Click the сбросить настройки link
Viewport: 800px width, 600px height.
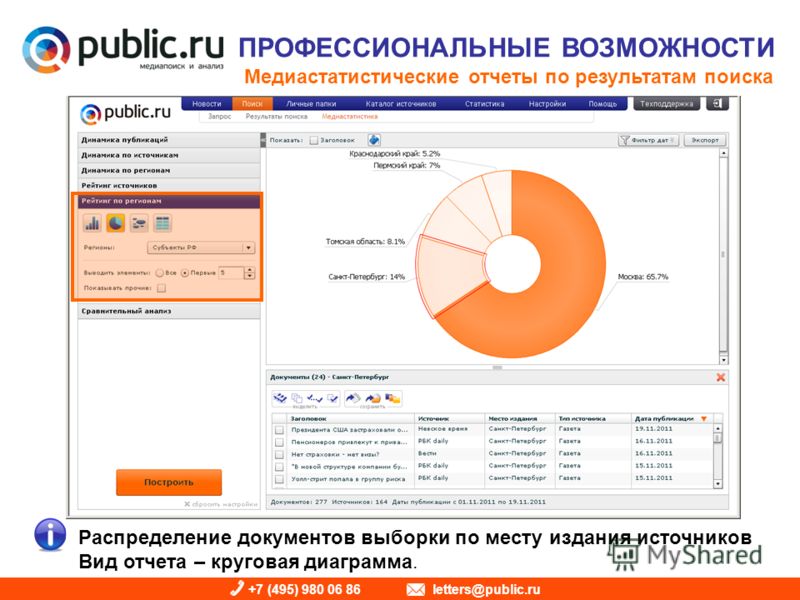pos(221,504)
